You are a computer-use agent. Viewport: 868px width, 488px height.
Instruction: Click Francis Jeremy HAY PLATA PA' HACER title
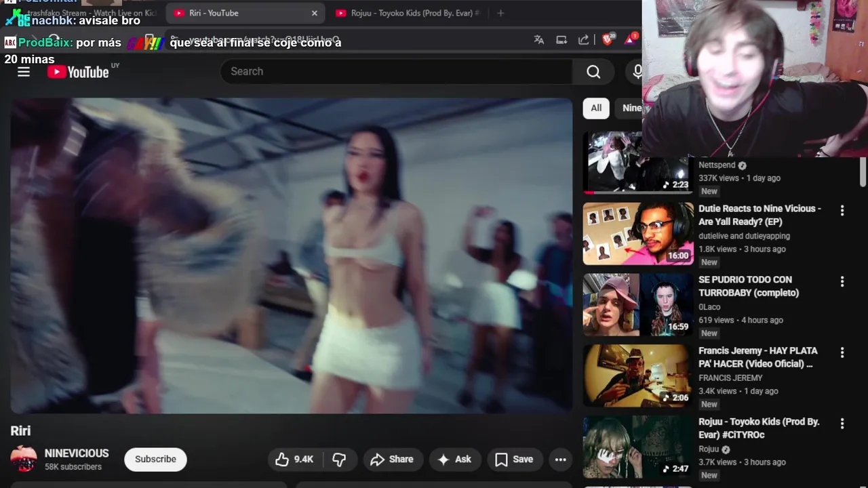point(758,358)
